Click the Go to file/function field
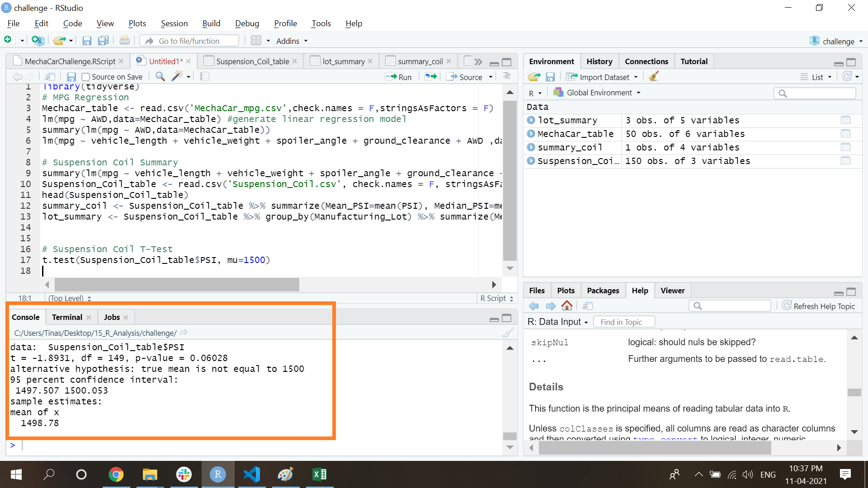This screenshot has height=488, width=868. tap(189, 41)
